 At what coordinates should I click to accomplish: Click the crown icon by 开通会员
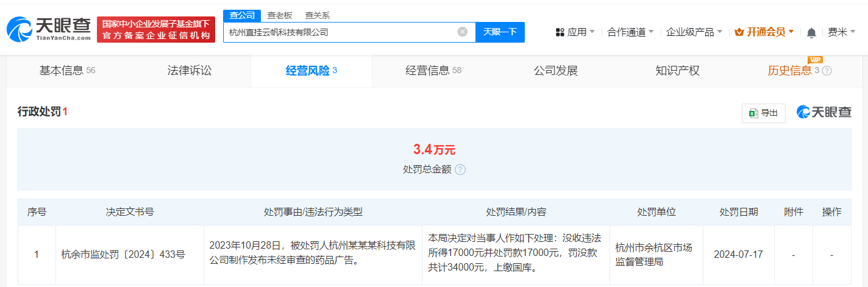pos(739,32)
